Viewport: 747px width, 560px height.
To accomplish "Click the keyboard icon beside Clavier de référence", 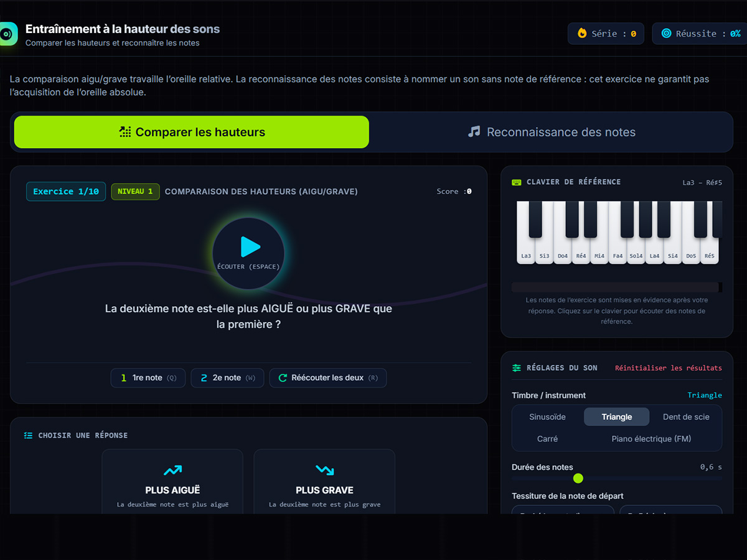I will pyautogui.click(x=517, y=182).
